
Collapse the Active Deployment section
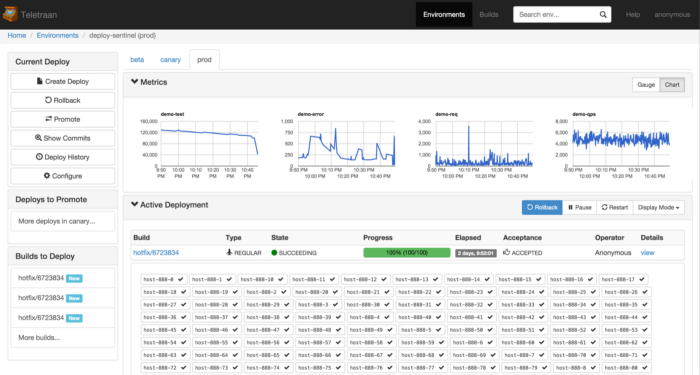coord(134,204)
